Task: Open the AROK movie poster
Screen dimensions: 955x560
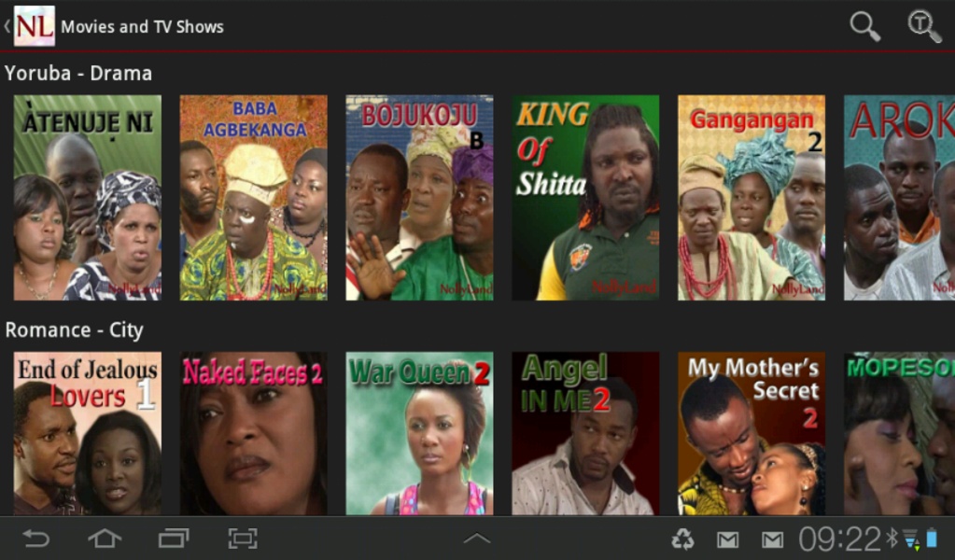Action: click(900, 197)
